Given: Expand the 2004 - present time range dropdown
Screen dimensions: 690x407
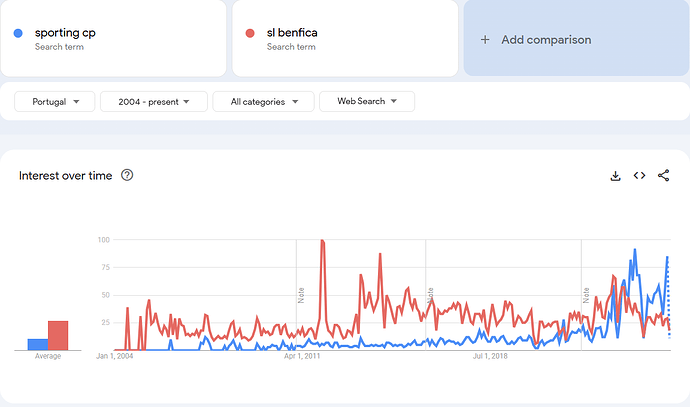Looking at the screenshot, I should [x=153, y=101].
